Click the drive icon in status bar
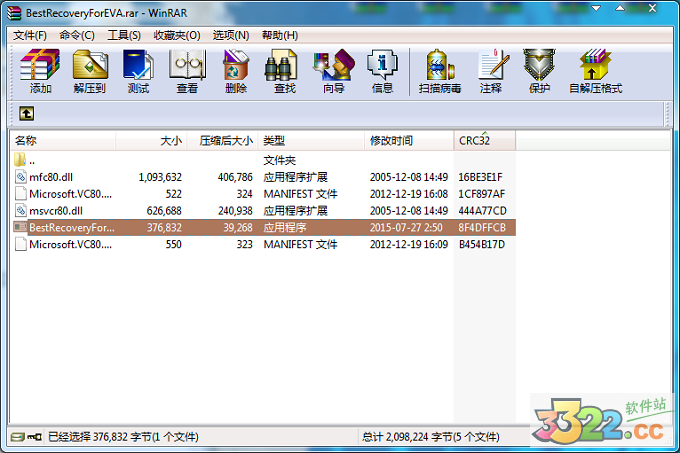Image resolution: width=680 pixels, height=453 pixels. pos(17,437)
